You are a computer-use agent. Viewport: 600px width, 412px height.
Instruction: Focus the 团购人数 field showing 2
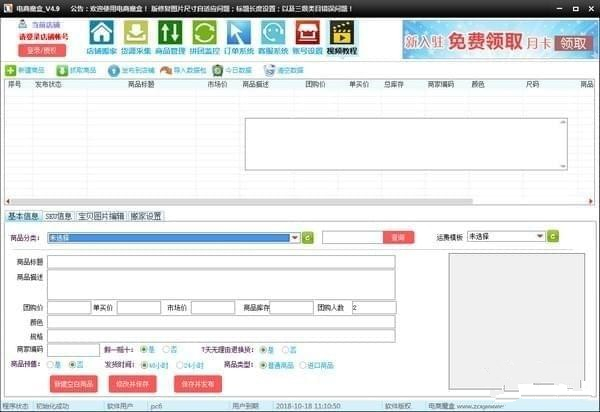(x=374, y=308)
